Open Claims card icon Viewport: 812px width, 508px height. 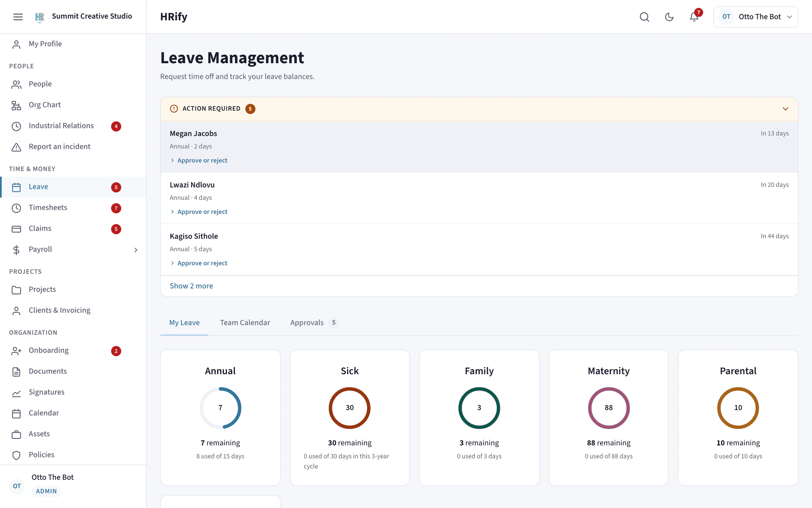click(16, 229)
